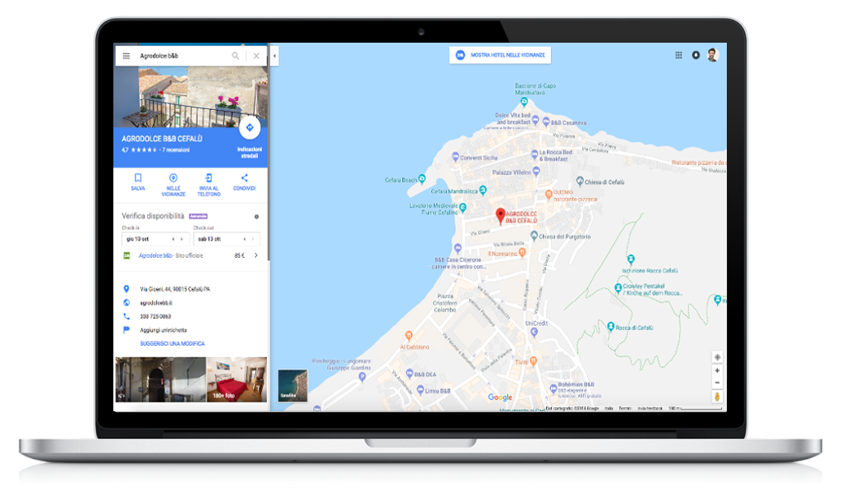Go to previous check-out date arrow
Image resolution: width=841 pixels, height=504 pixels.
pyautogui.click(x=245, y=239)
